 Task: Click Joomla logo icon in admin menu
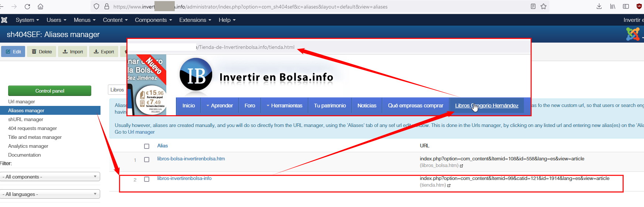pyautogui.click(x=4, y=20)
